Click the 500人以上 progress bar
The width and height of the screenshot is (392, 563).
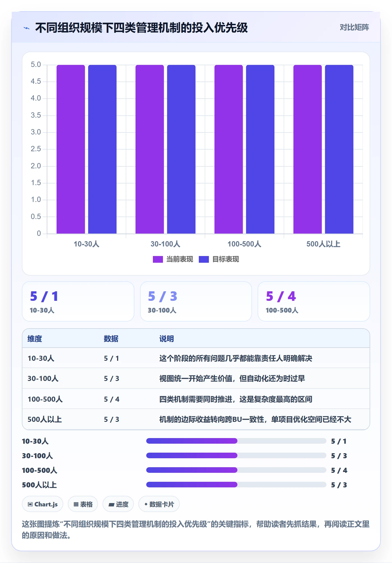[236, 485]
